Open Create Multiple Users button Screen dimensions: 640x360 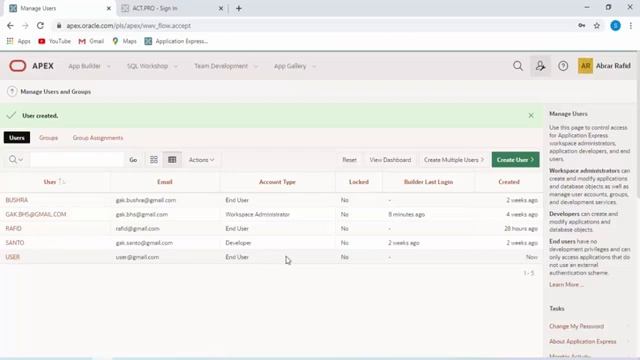coord(454,160)
